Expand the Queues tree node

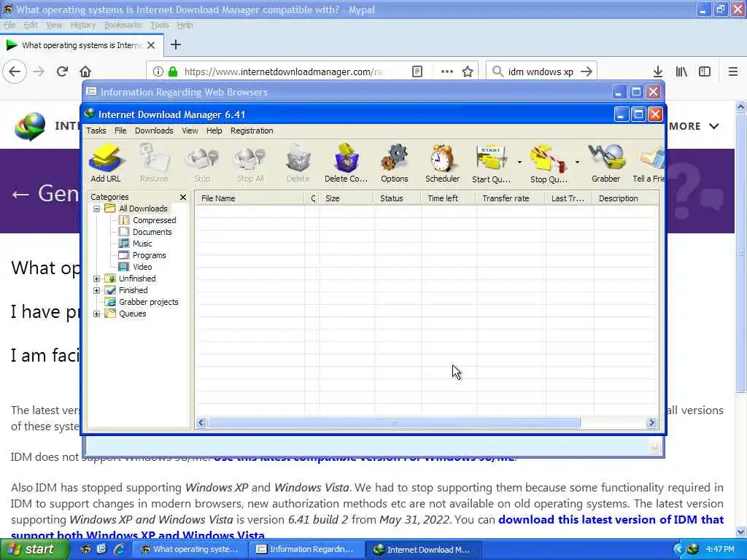pos(97,314)
